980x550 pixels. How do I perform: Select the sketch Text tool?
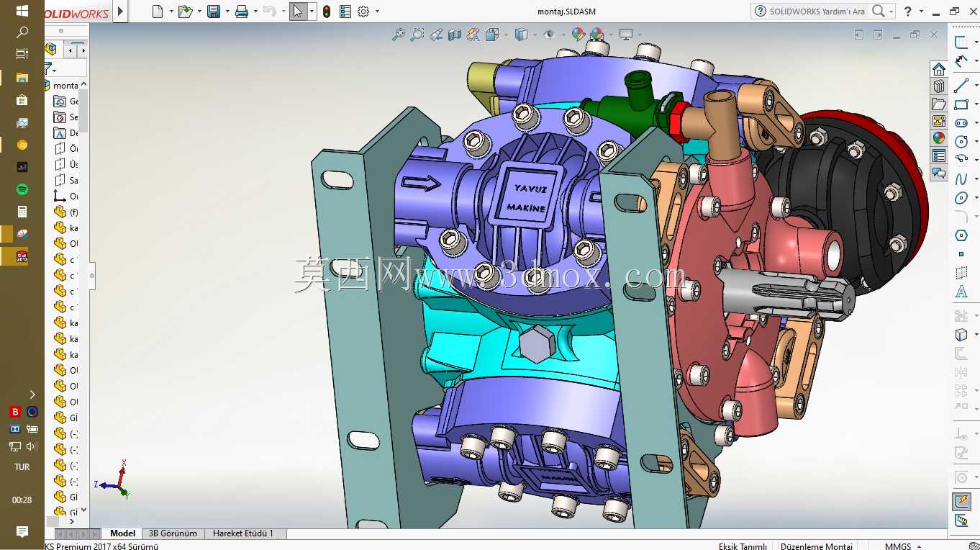point(961,292)
